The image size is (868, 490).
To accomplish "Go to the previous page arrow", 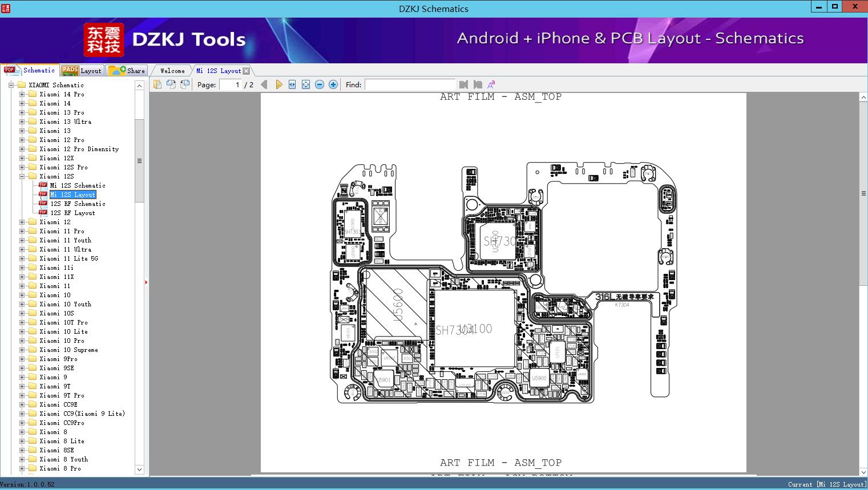I will click(264, 84).
